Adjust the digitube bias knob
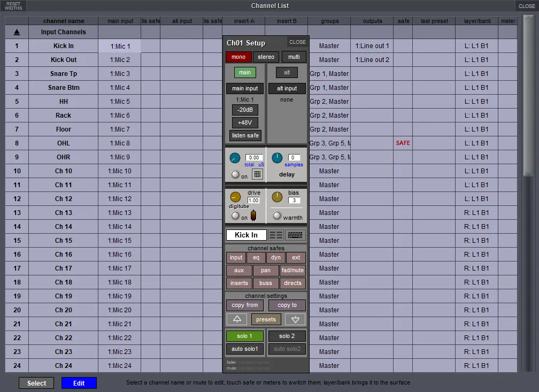The height and width of the screenshot is (392, 539). [277, 197]
